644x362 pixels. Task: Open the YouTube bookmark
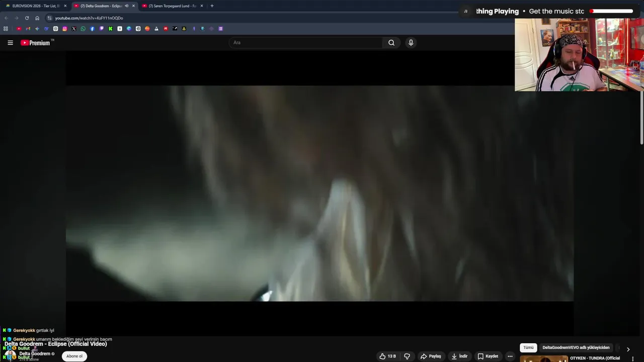click(x=19, y=29)
